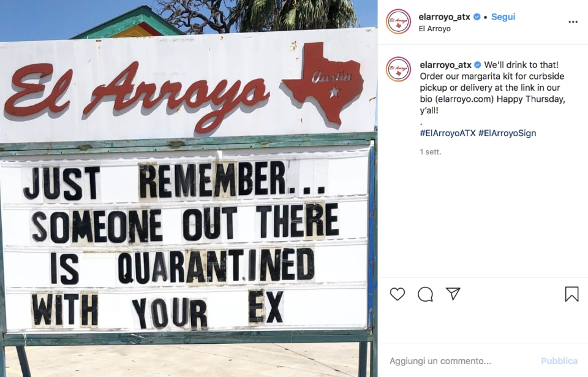Screen dimensions: 588x377
Task: Like the post with the heart icon
Action: tap(397, 294)
